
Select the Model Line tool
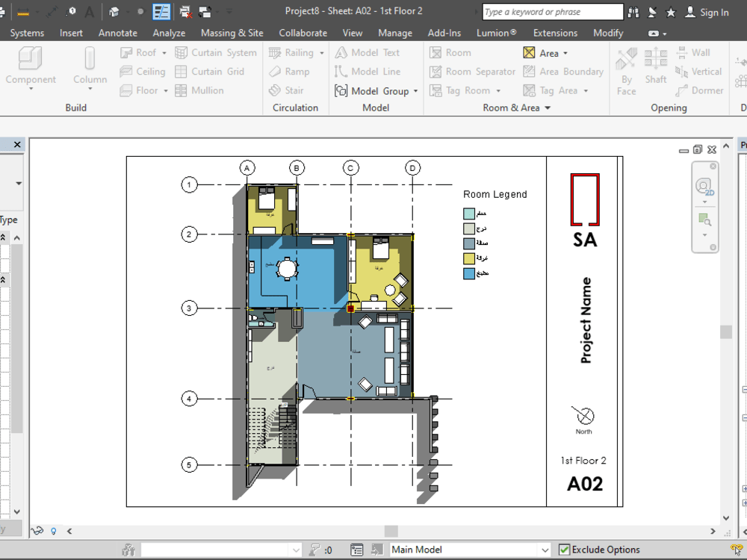[x=368, y=72]
